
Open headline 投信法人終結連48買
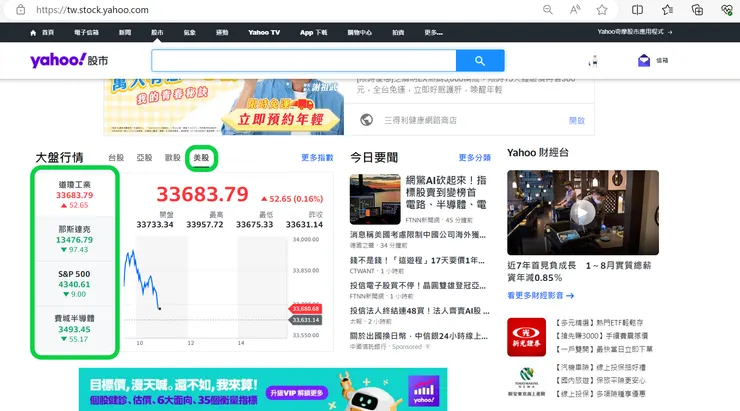(420, 311)
